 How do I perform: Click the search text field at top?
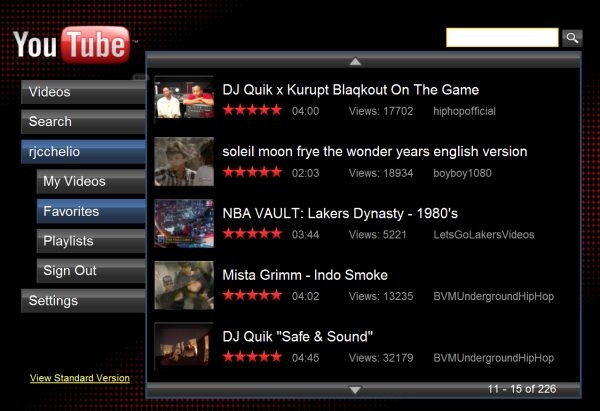pyautogui.click(x=502, y=38)
